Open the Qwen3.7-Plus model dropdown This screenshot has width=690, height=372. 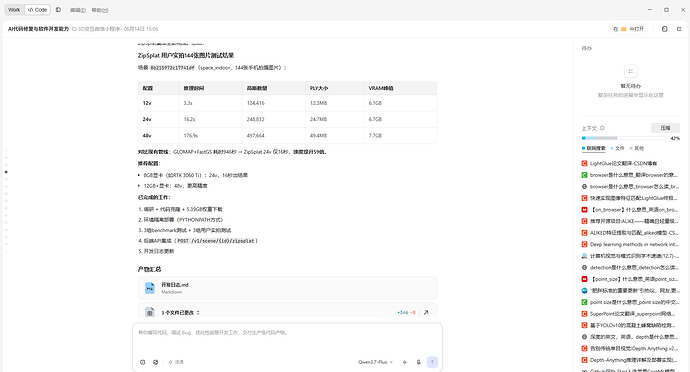pos(375,362)
